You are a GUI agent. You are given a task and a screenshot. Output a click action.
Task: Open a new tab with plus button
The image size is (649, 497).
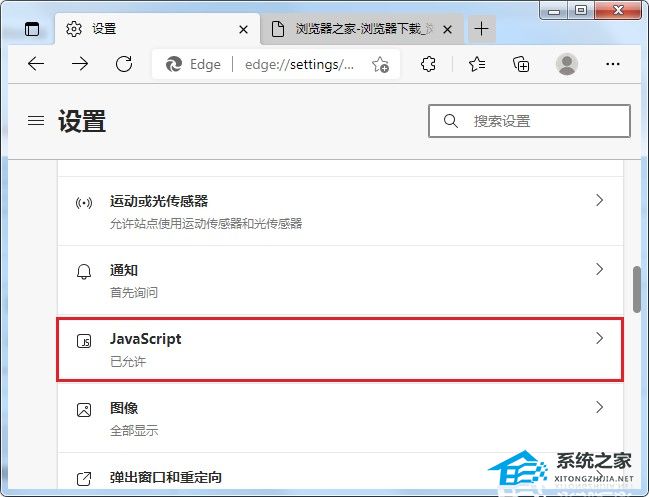481,29
